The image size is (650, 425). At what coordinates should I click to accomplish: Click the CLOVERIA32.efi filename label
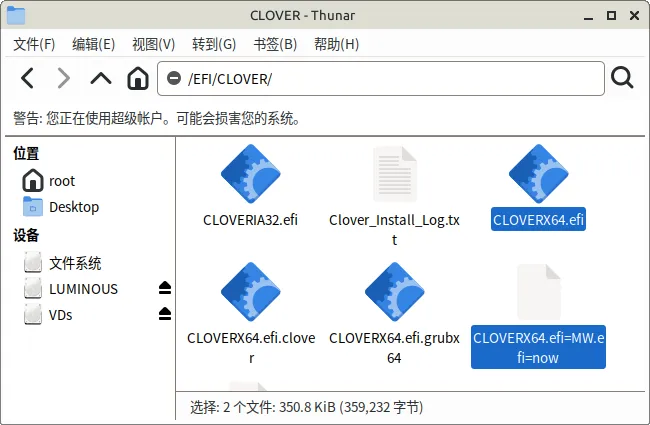[x=250, y=220]
